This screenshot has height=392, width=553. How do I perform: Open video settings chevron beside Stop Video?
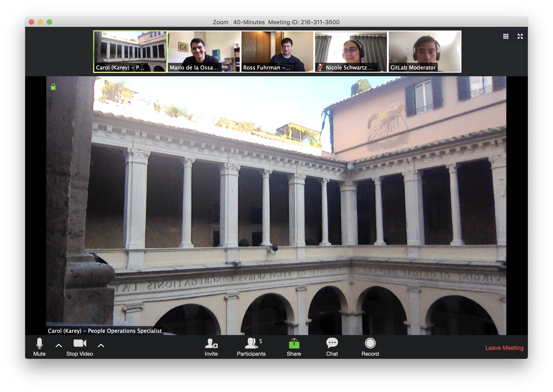[x=101, y=345]
